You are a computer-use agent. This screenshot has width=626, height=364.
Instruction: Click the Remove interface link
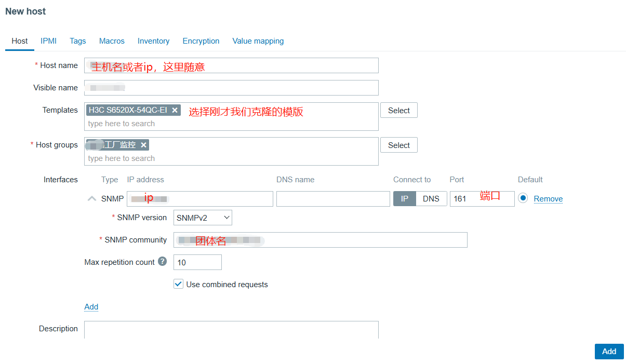pyautogui.click(x=548, y=199)
